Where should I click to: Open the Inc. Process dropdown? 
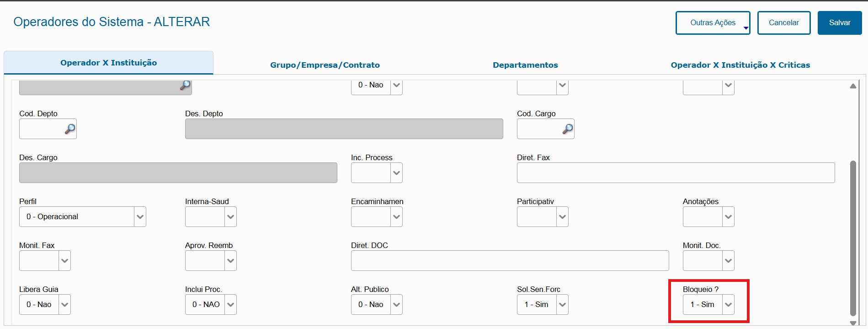pos(396,173)
